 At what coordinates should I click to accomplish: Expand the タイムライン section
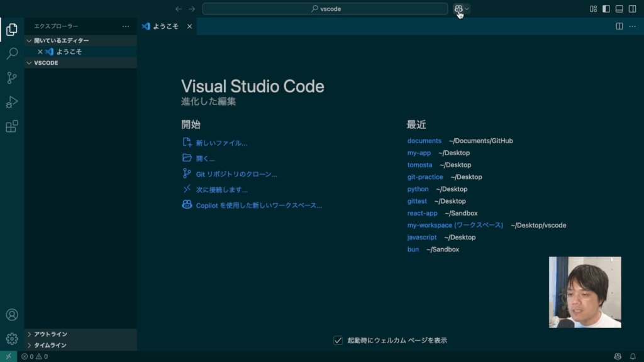50,345
